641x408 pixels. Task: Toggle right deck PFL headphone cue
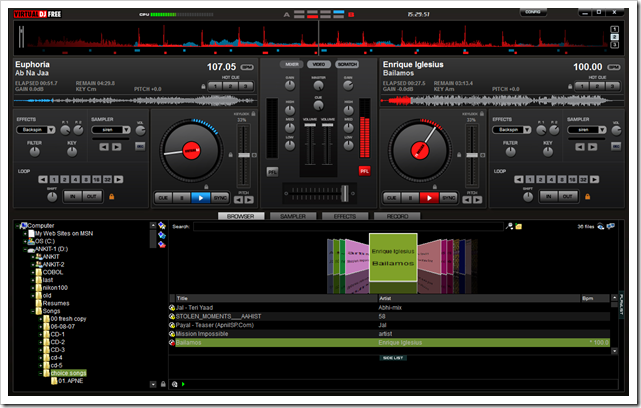364,171
